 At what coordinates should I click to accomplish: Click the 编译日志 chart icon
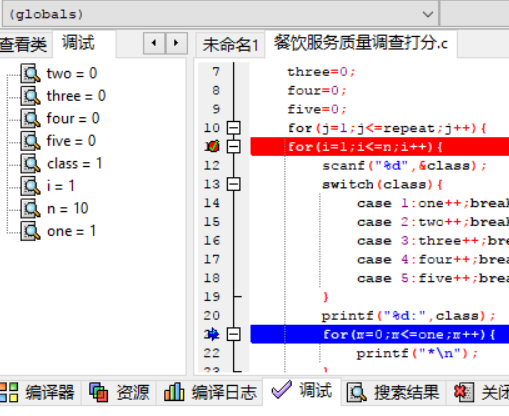(174, 392)
